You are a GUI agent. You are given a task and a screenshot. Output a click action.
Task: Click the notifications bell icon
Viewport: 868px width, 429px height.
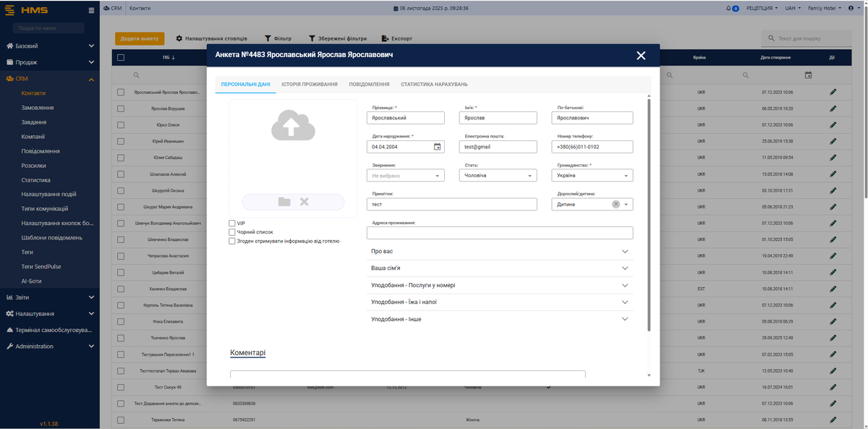728,9
